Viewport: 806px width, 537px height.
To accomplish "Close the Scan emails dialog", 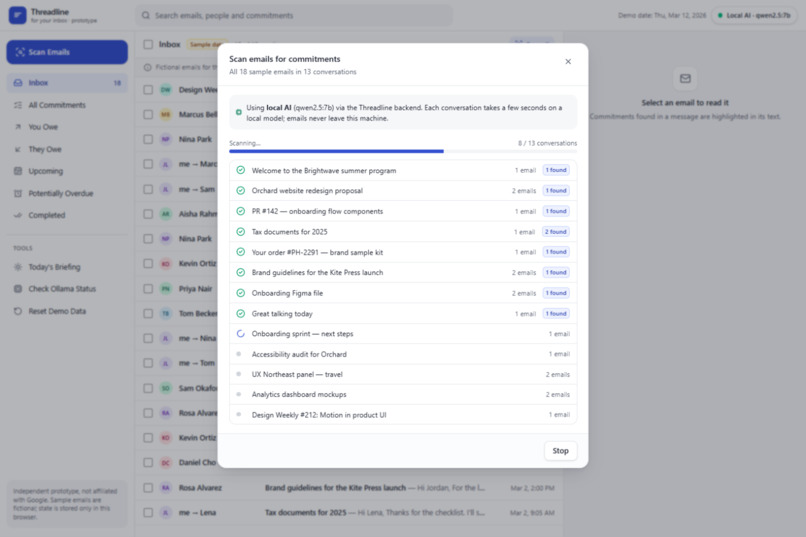I will click(568, 62).
